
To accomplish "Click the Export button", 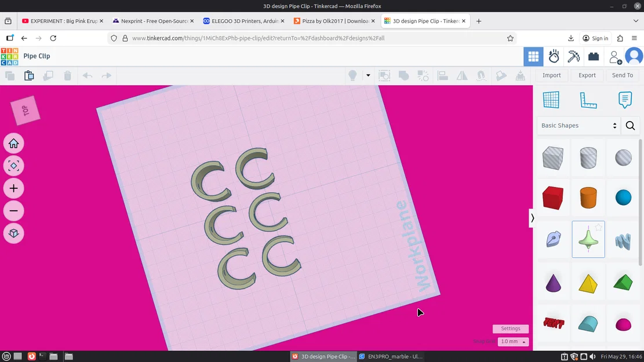I will pyautogui.click(x=587, y=75).
